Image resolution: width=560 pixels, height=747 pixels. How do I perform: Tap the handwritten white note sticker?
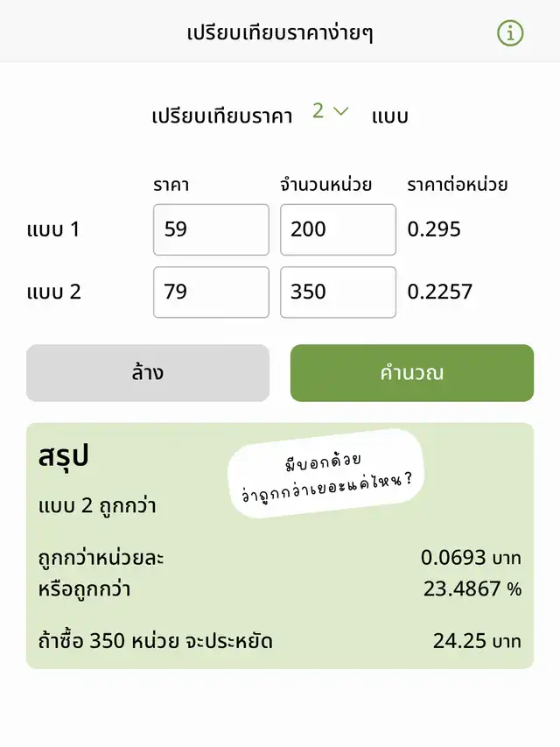(325, 473)
